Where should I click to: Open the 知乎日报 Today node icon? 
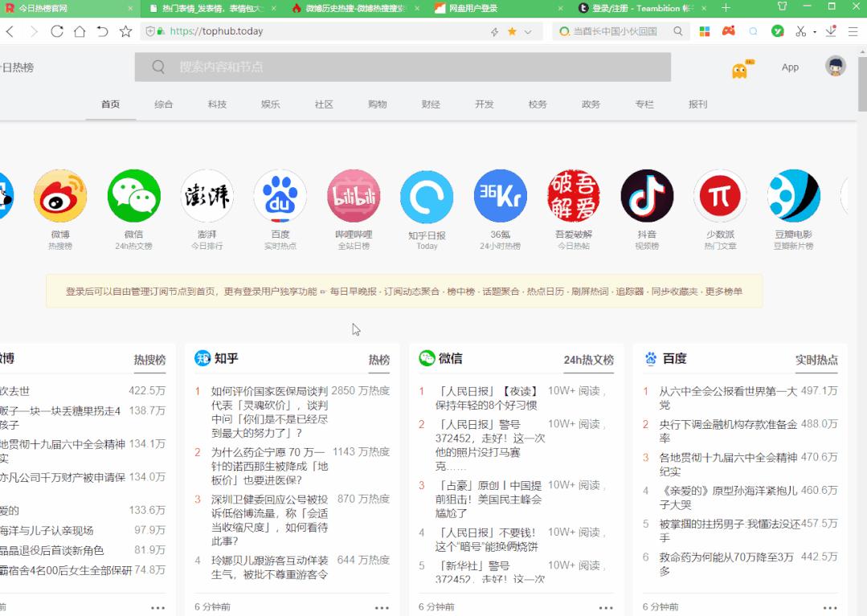point(427,195)
